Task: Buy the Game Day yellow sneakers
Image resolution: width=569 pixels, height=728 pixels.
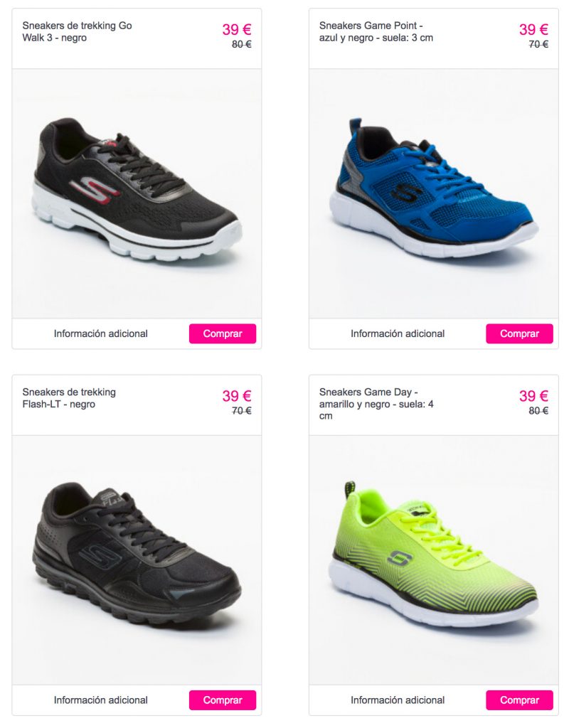Action: pyautogui.click(x=519, y=700)
